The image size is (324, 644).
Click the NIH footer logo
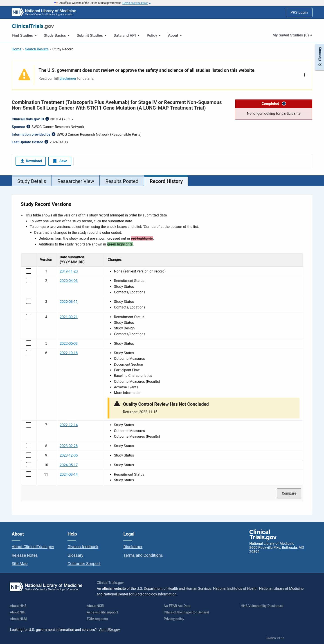(46, 587)
